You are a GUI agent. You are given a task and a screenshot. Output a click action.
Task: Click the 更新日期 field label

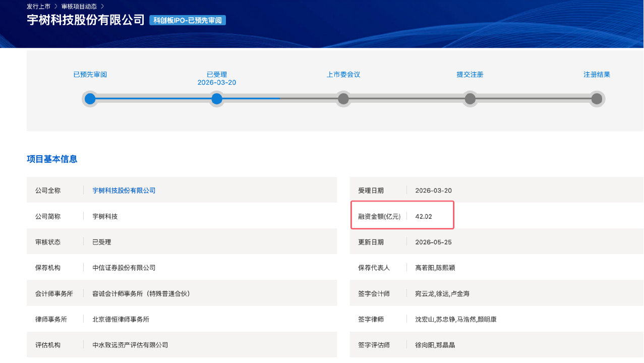pyautogui.click(x=371, y=242)
